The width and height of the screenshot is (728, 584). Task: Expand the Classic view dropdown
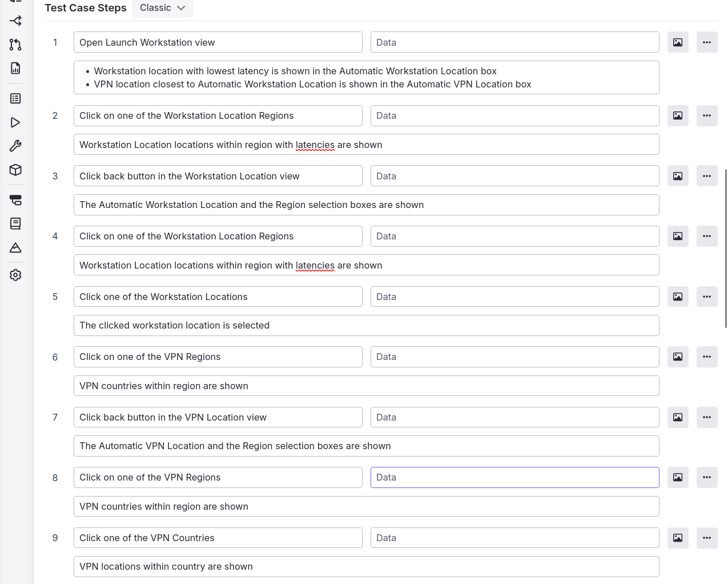(163, 8)
